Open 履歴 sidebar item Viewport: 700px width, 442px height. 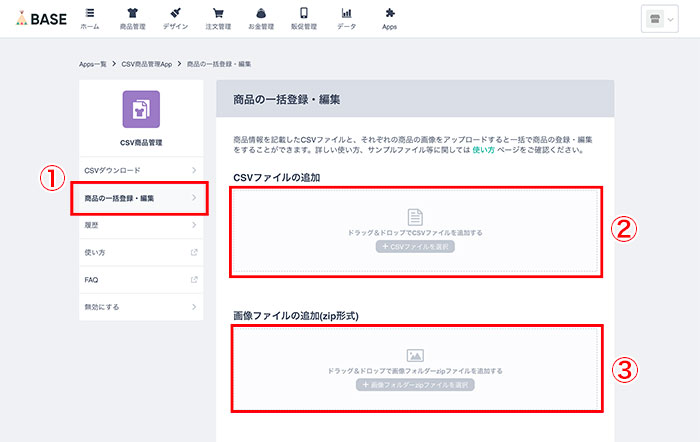point(141,225)
